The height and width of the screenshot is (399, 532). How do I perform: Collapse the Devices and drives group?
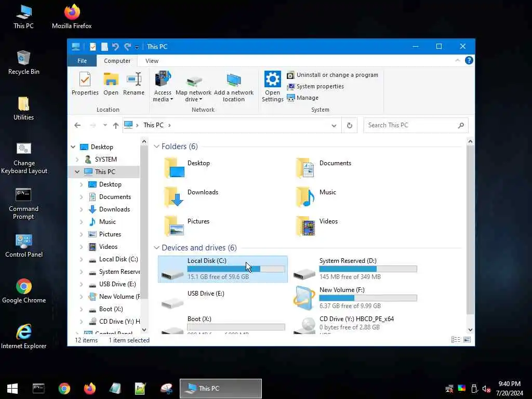[156, 248]
